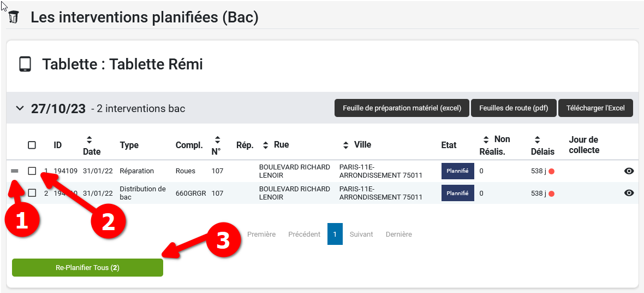
Task: Select the Distribution de bac row checkbox
Action: (x=32, y=193)
